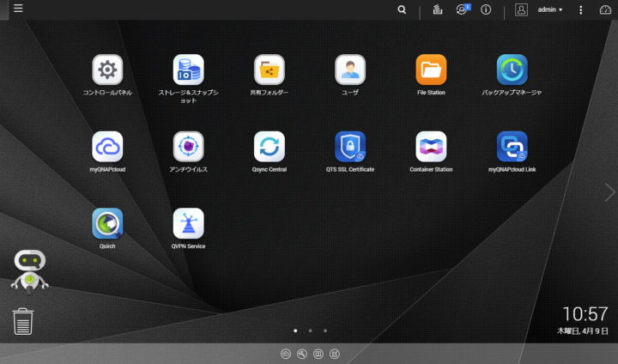Switch to third desktop page dot

325,331
